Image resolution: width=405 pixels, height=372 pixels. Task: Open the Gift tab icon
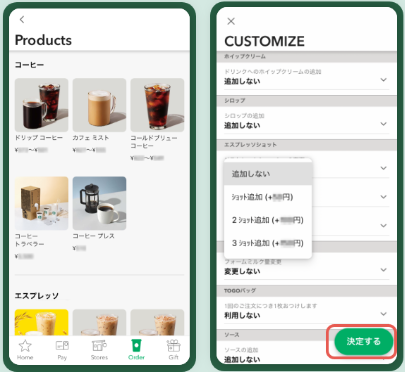tap(173, 346)
